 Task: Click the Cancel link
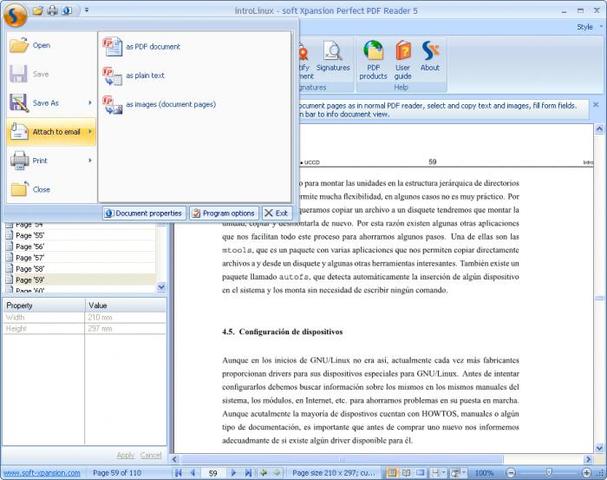point(151,455)
